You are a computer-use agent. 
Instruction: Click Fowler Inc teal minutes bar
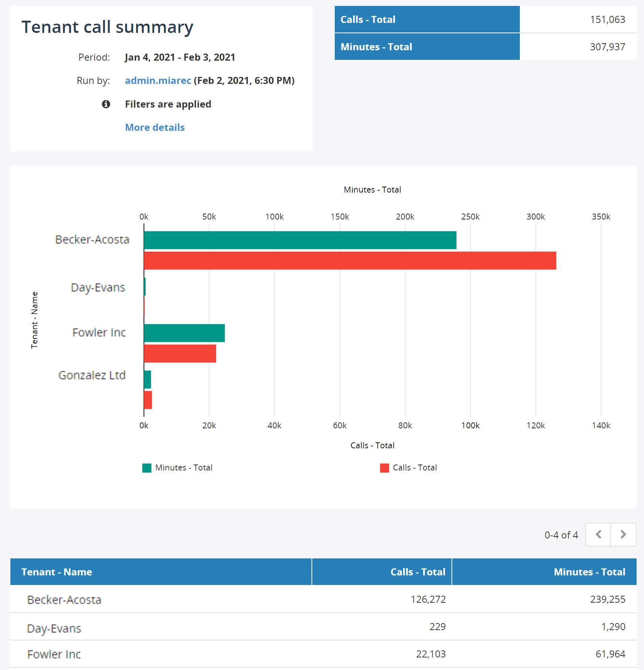coord(184,333)
